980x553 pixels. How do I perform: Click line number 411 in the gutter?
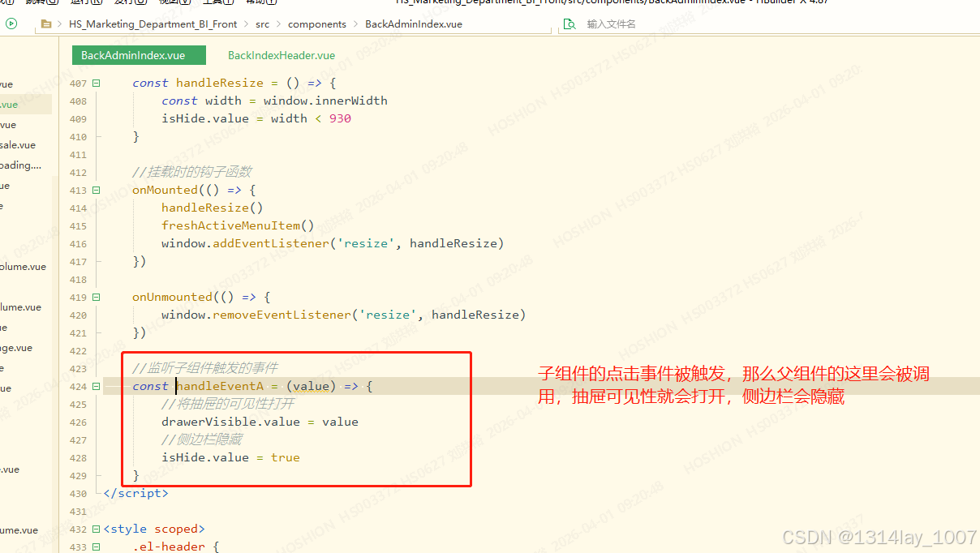coord(78,155)
